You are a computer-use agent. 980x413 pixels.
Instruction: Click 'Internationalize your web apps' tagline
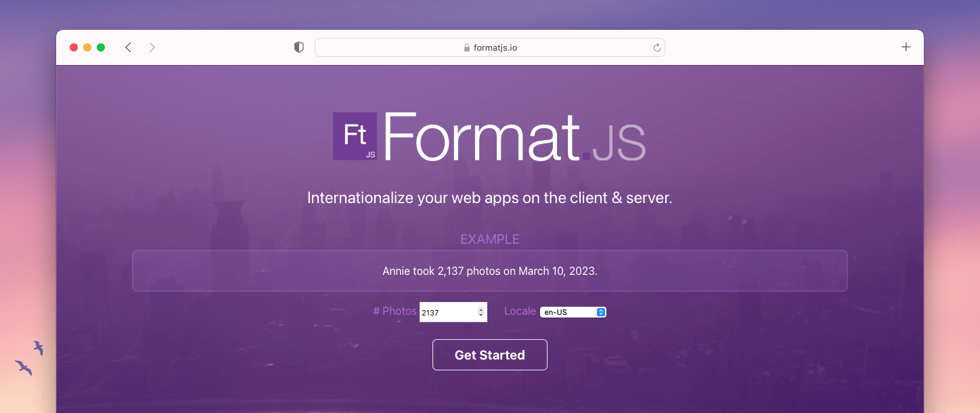tap(490, 198)
